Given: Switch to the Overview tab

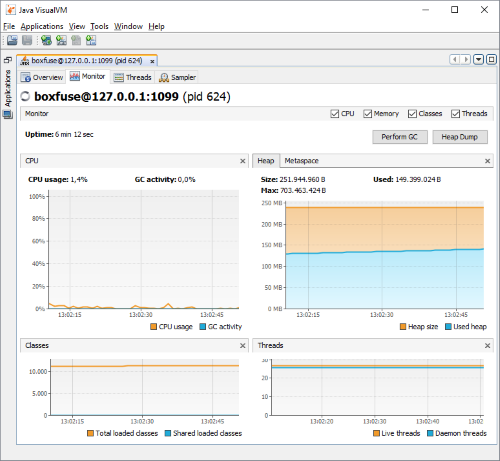Looking at the screenshot, I should coord(42,77).
